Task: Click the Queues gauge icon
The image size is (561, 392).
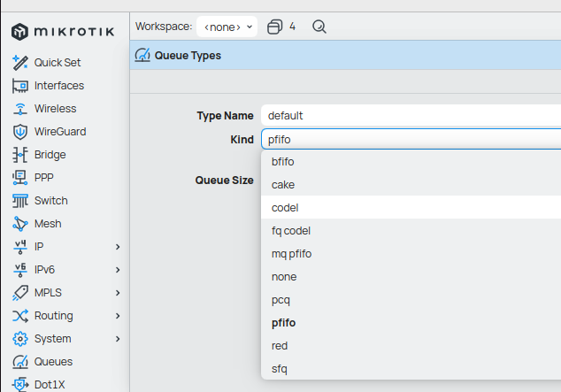Action: click(x=19, y=362)
